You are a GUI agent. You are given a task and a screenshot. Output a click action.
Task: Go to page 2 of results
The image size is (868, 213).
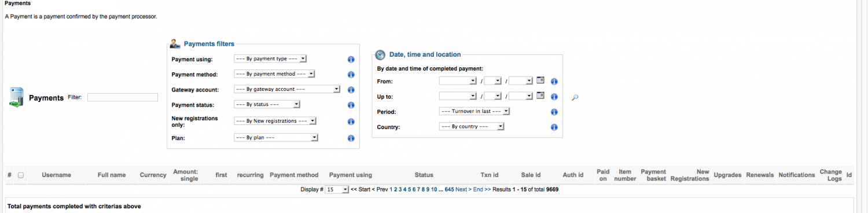pyautogui.click(x=396, y=190)
